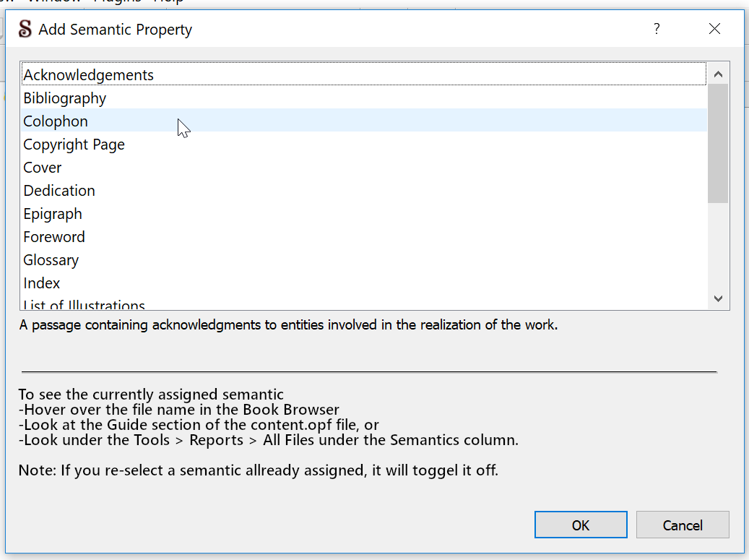The width and height of the screenshot is (749, 560).
Task: Click the question mark help button
Action: pyautogui.click(x=657, y=29)
